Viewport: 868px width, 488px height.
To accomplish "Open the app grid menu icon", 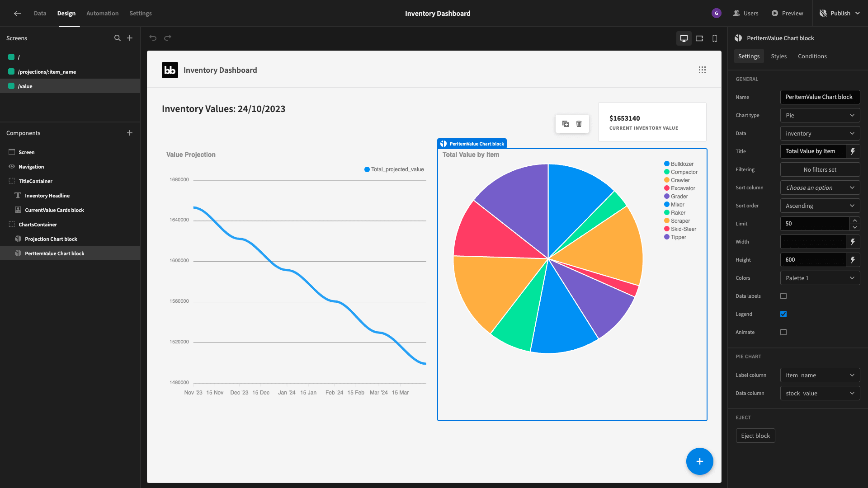I will click(x=702, y=70).
